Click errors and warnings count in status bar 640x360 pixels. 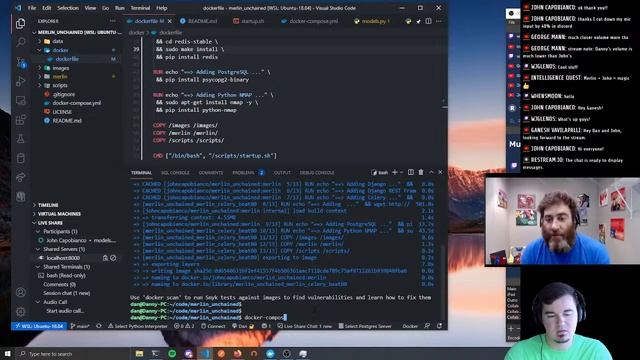click(184, 326)
